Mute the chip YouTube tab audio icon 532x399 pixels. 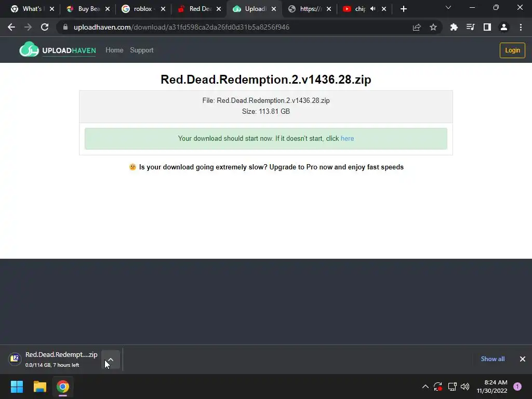pos(373,9)
